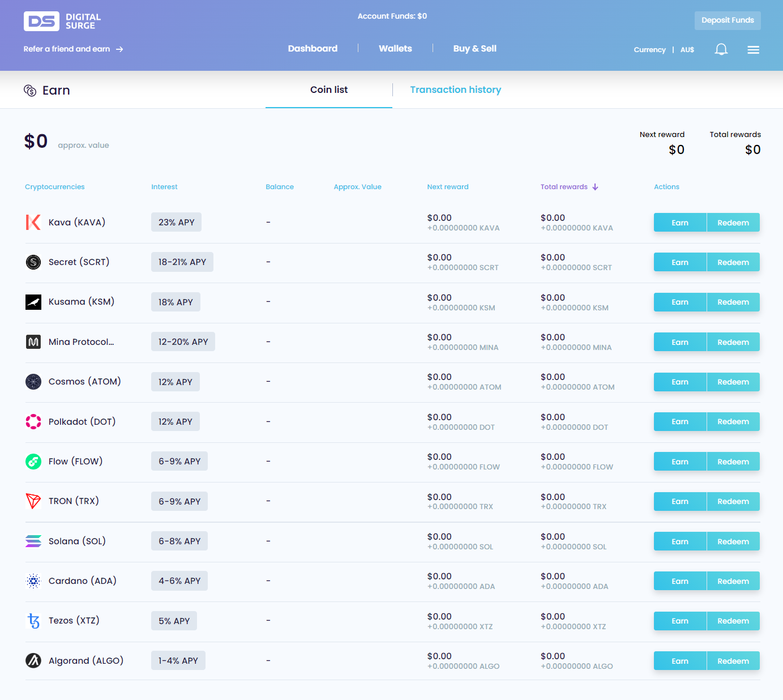This screenshot has width=783, height=700.
Task: Click Earn for Tezos (XTZ)
Action: (x=680, y=621)
